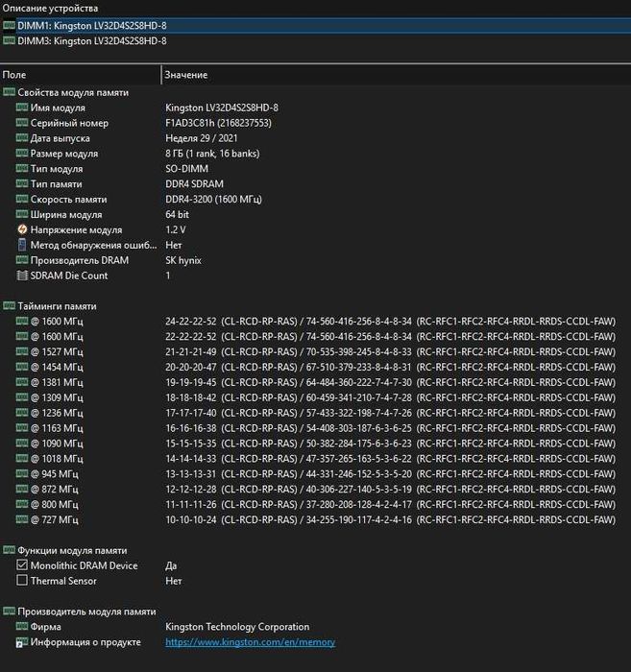The height and width of the screenshot is (672, 631).
Task: Select 'Kingston Technology Corporation' value
Action: (237, 627)
